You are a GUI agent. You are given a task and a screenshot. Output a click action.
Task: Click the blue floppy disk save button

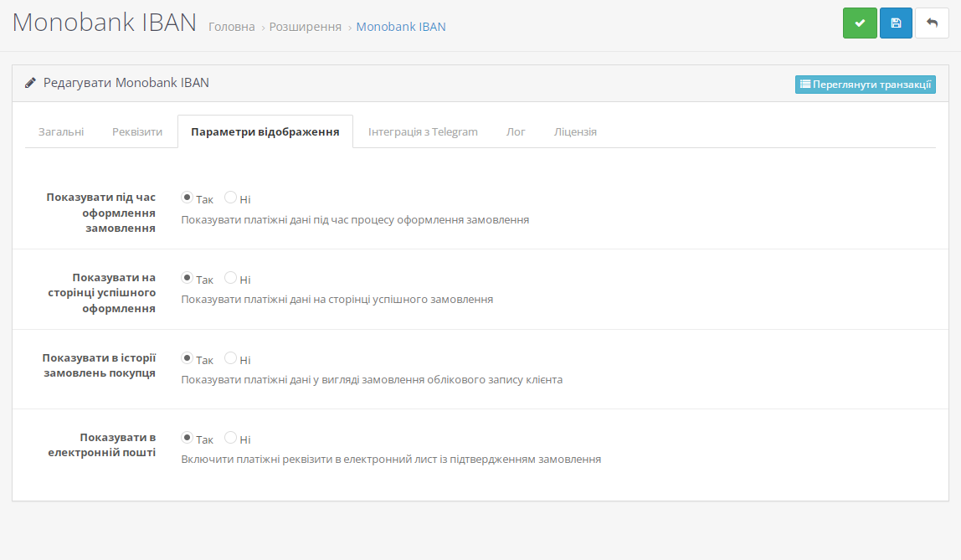click(x=896, y=23)
